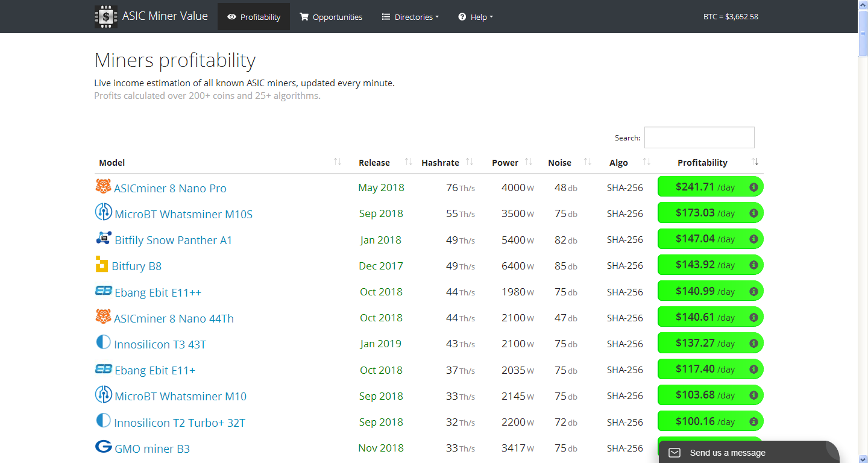Open the Send us a message widget
The height and width of the screenshot is (463, 868).
(x=749, y=452)
